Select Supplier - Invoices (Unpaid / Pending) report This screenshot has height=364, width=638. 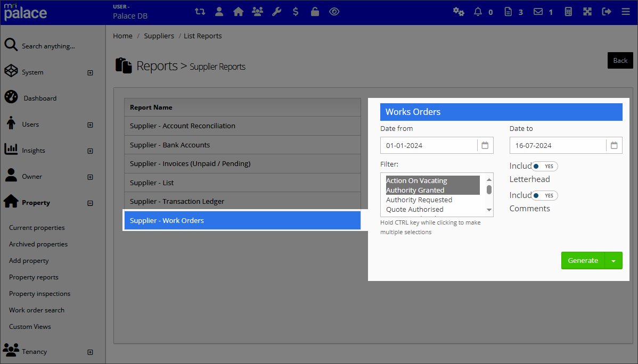[242, 163]
